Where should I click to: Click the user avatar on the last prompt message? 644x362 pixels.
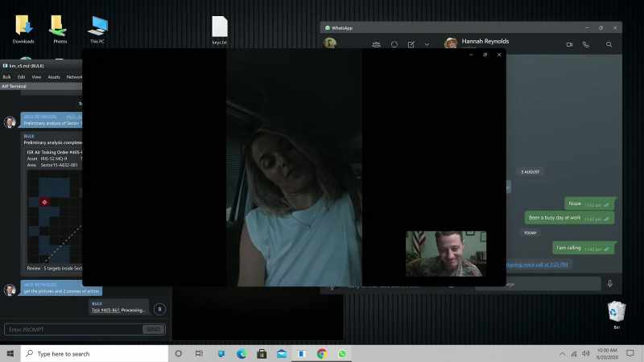tap(10, 290)
